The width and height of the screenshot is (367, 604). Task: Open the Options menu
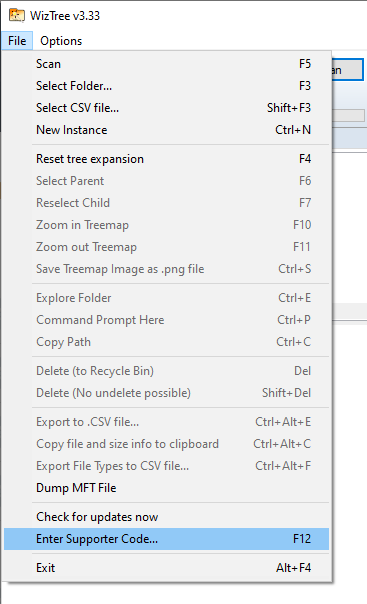[x=61, y=41]
